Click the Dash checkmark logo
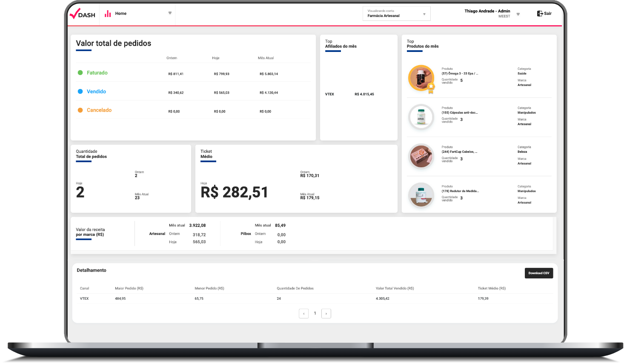Viewport: 624px width, 364px height. (x=82, y=14)
